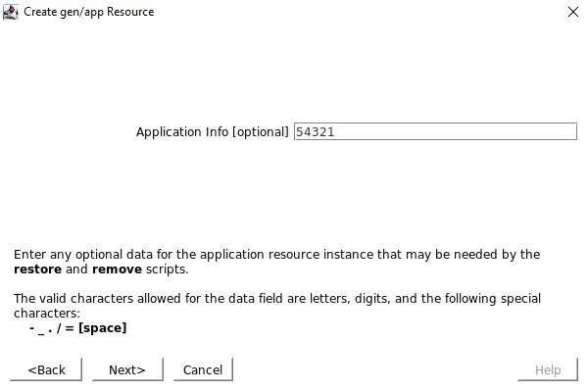
Task: Place cursor on the 54321 value
Action: [x=315, y=132]
